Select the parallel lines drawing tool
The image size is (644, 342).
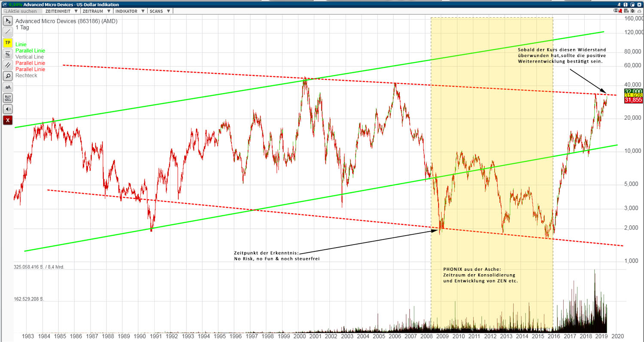click(7, 65)
